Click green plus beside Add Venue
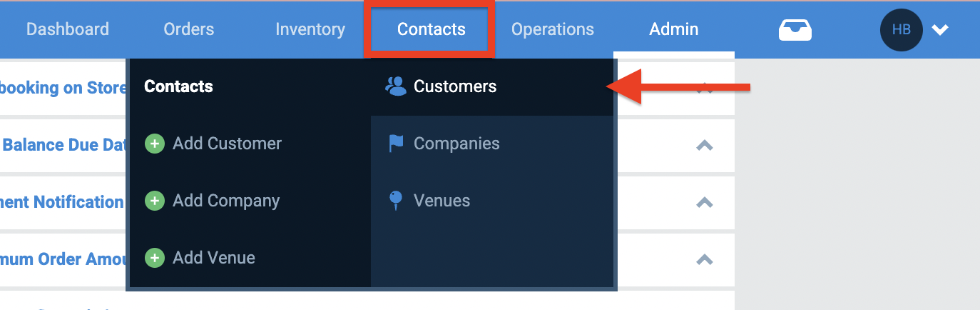The image size is (980, 310). click(x=155, y=258)
